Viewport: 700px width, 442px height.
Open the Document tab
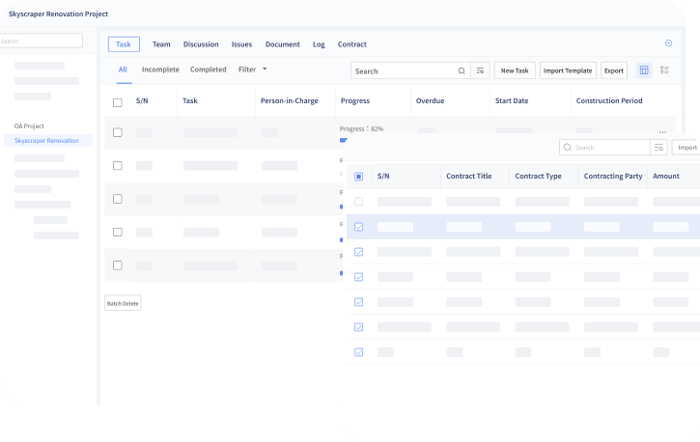pyautogui.click(x=283, y=44)
